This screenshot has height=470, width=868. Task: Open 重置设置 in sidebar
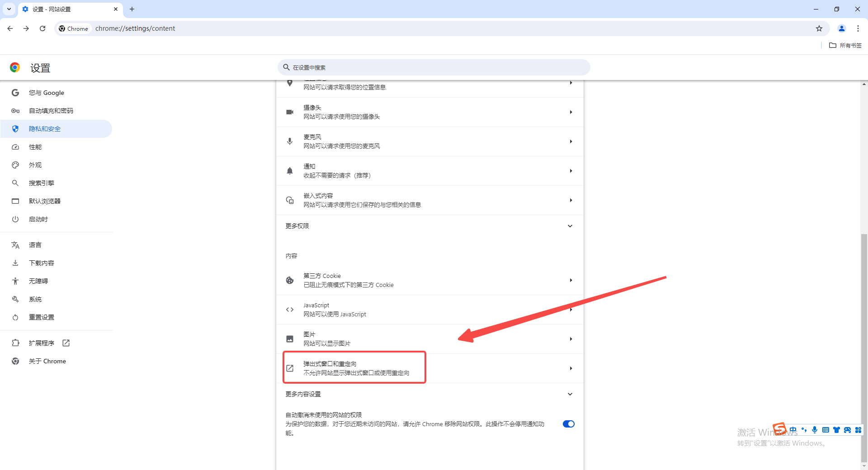(57, 317)
